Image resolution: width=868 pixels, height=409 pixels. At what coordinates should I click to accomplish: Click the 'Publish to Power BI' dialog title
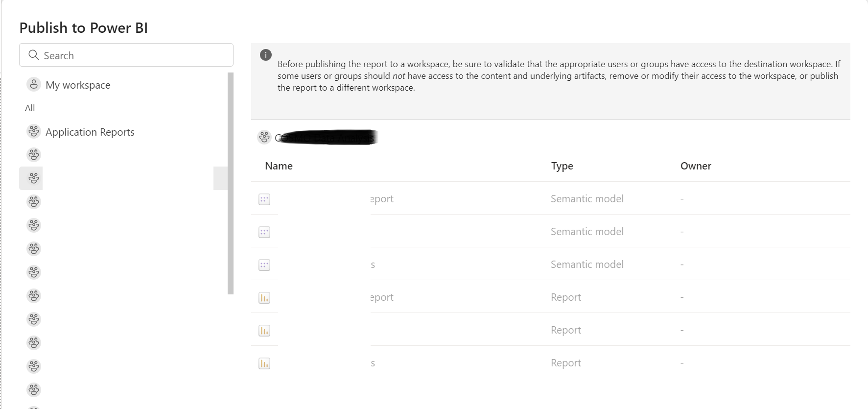point(84,28)
